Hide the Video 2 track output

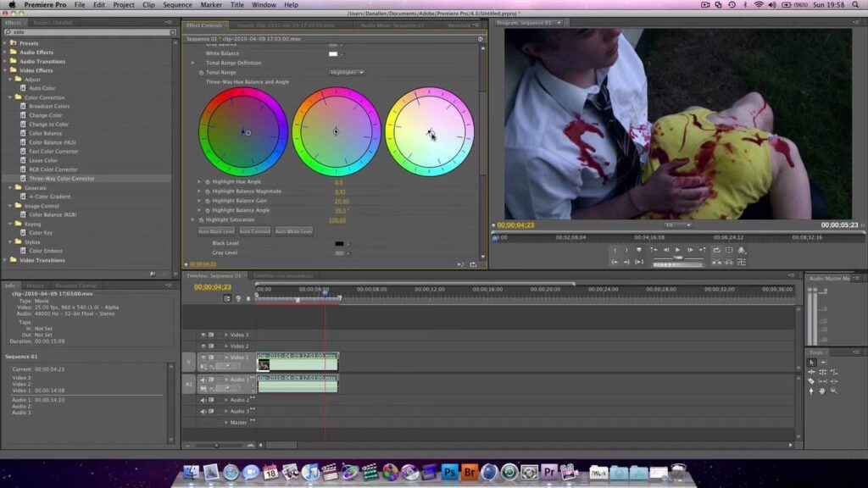(203, 346)
